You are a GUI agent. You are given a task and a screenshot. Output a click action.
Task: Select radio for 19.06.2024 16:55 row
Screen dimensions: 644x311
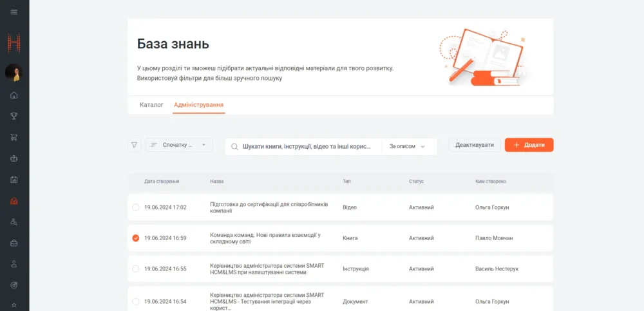point(135,269)
